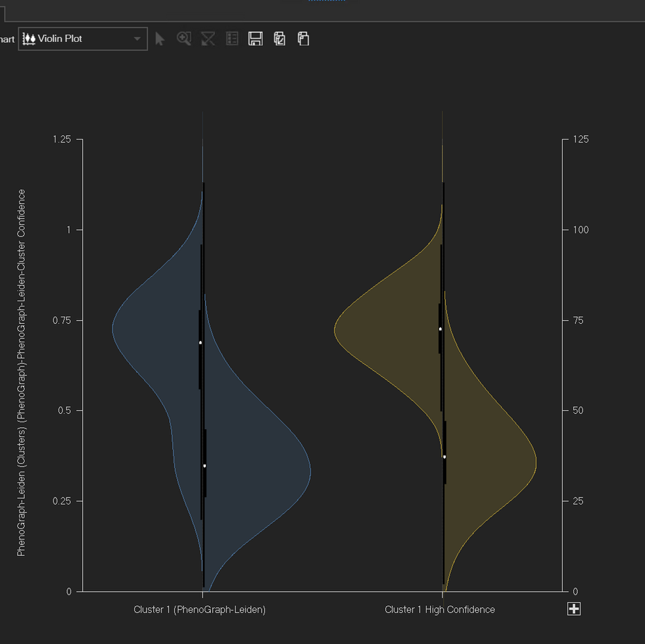Click the violin plot icon inside the dropdown
Screen dimensions: 645x644
click(29, 39)
